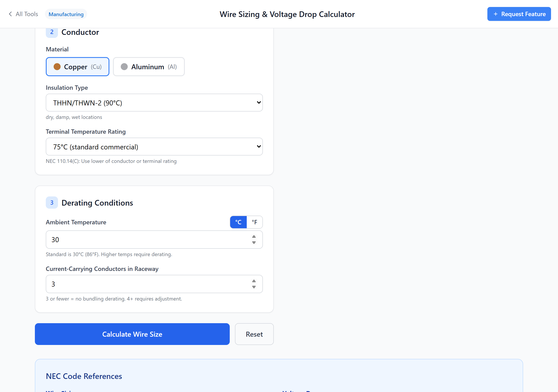The image size is (558, 392).
Task: Open Terminal Temperature Rating dropdown
Action: 154,147
